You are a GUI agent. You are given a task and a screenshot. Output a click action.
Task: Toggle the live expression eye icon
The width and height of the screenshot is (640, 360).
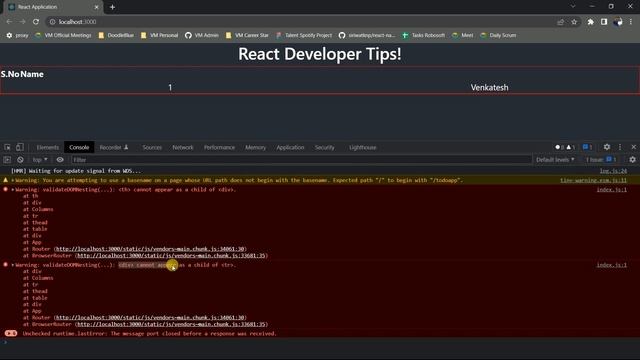[x=60, y=160]
